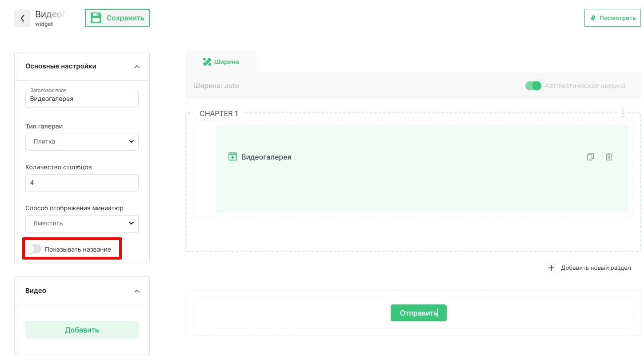Click the rocket icon in Посмотреть button
Viewport: 644px width, 360px height.
(592, 18)
